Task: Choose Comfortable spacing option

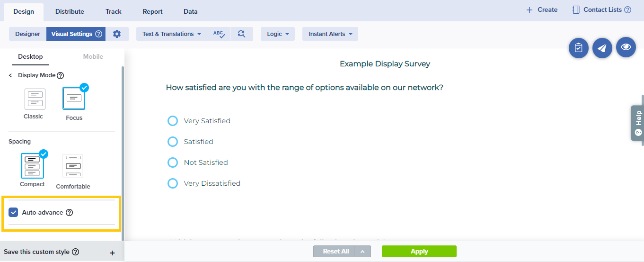Action: pos(73,166)
